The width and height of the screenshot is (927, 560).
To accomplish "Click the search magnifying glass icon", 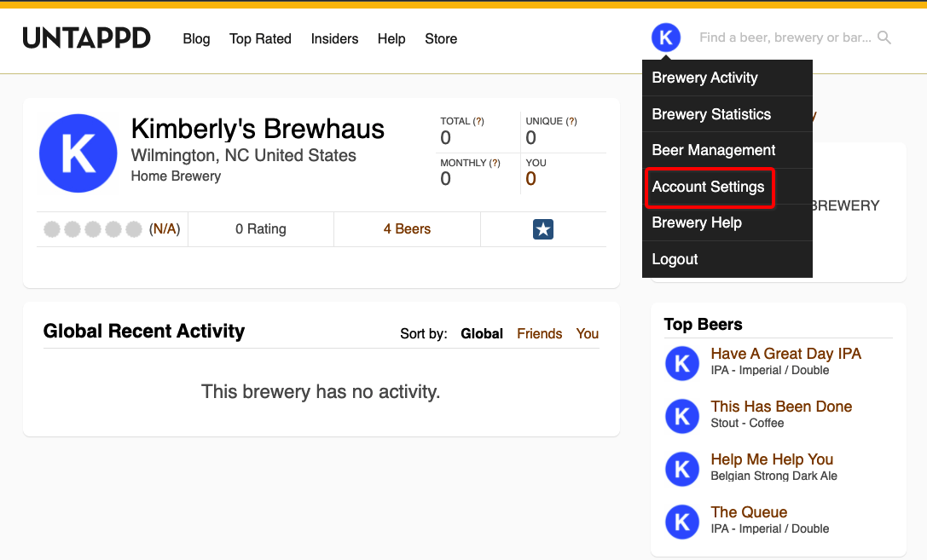I will coord(884,38).
